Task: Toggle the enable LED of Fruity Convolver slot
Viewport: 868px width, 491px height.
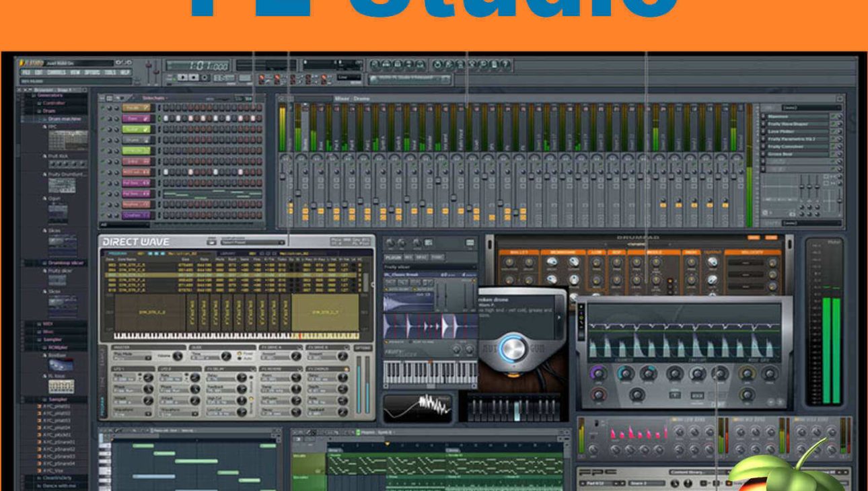Action: (x=832, y=147)
